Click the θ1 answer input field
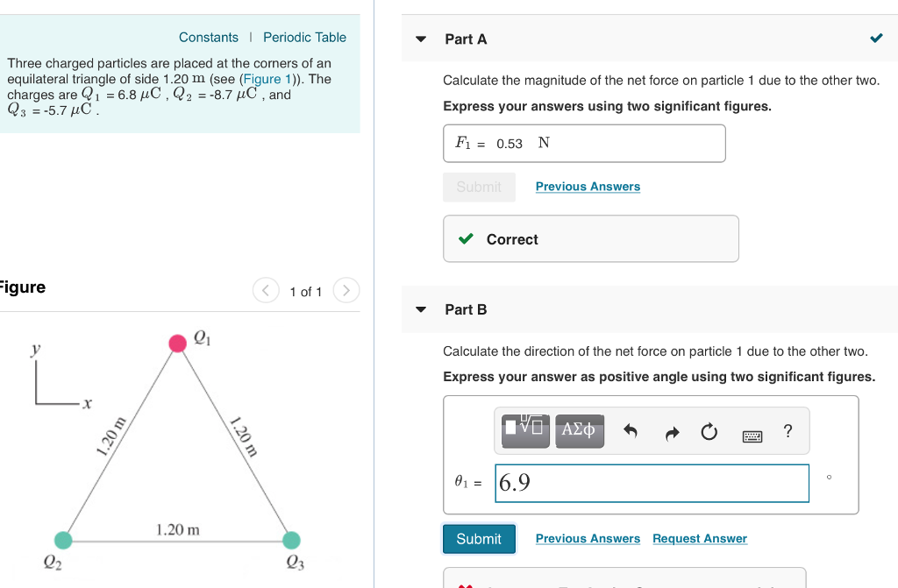This screenshot has height=588, width=898. point(652,483)
